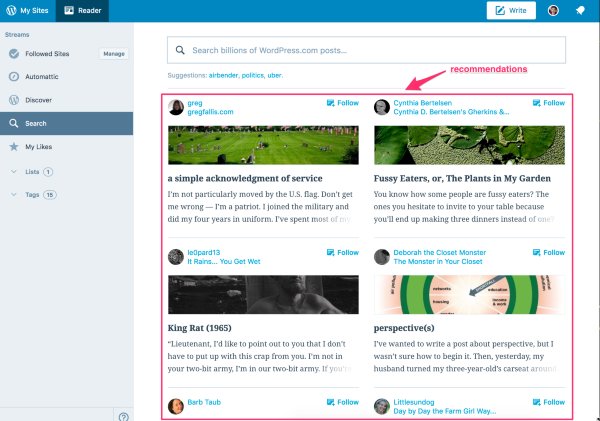Viewport: 600px width, 421px height.
Task: Open Cynthia D. Bertelsen's Gherkins site link
Action: 451,112
